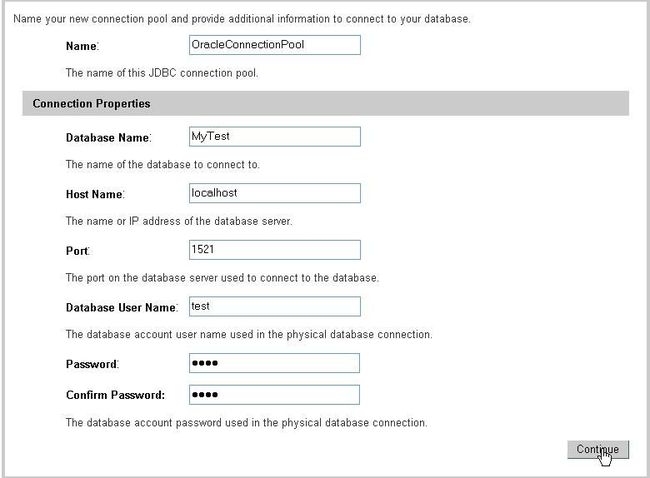This screenshot has height=478, width=650.
Task: Click the Confirm Password label
Action: tap(115, 395)
